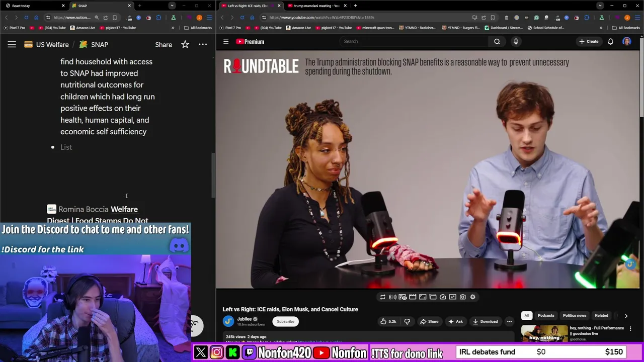Open Notion page three-dot options menu
The image size is (644, 362).
(x=203, y=45)
